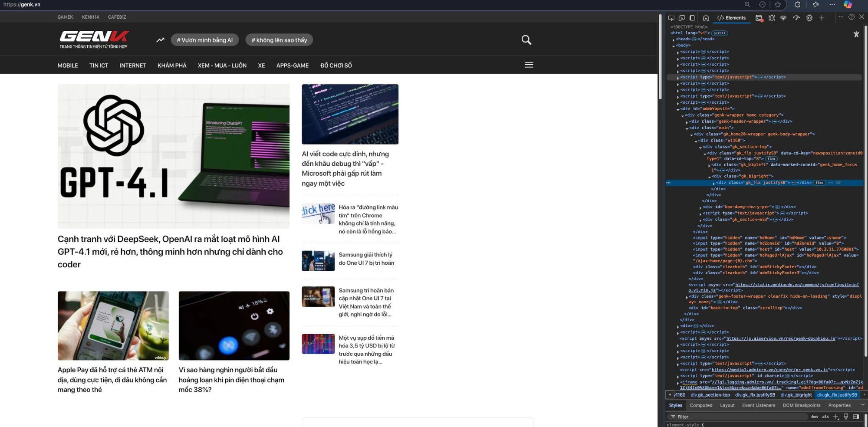The width and height of the screenshot is (868, 427).
Task: Click the scroll badge on html element
Action: click(x=719, y=33)
